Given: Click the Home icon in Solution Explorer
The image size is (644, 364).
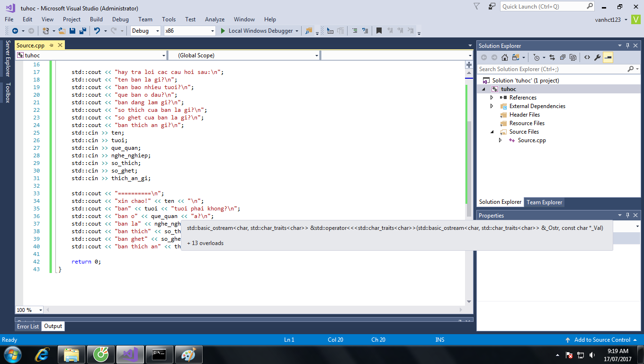Looking at the screenshot, I should pyautogui.click(x=505, y=57).
